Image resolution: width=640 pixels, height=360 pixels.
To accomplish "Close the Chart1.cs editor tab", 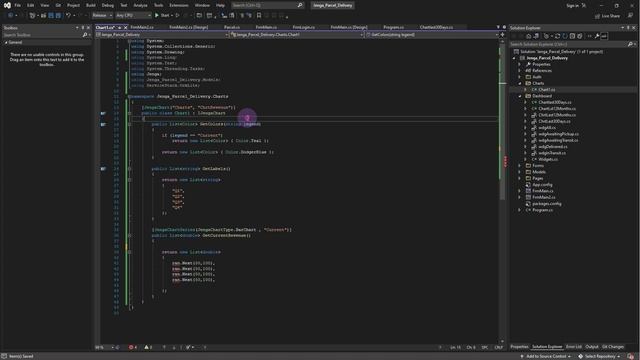I will (125, 27).
